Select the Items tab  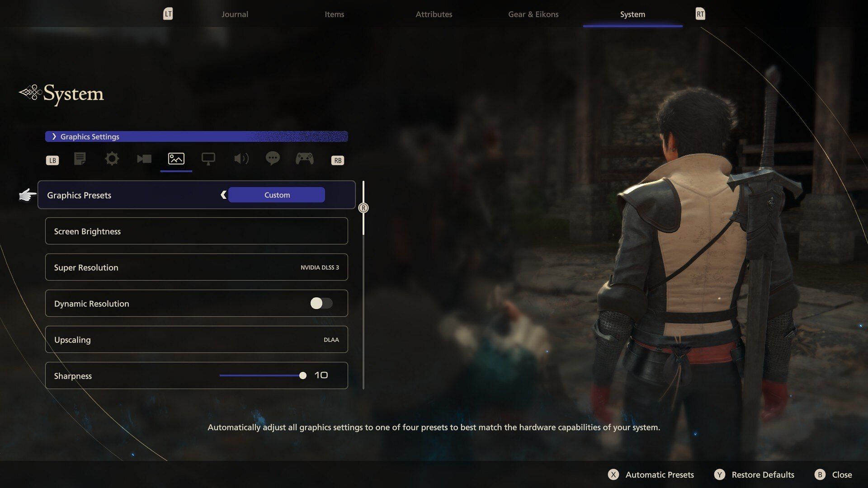334,14
